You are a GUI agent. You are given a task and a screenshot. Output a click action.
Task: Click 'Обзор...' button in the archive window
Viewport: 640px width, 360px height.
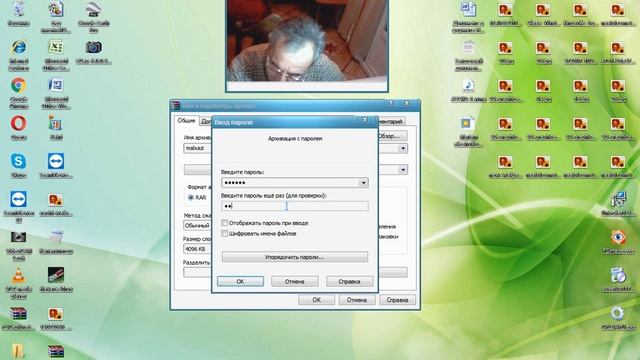pos(392,136)
